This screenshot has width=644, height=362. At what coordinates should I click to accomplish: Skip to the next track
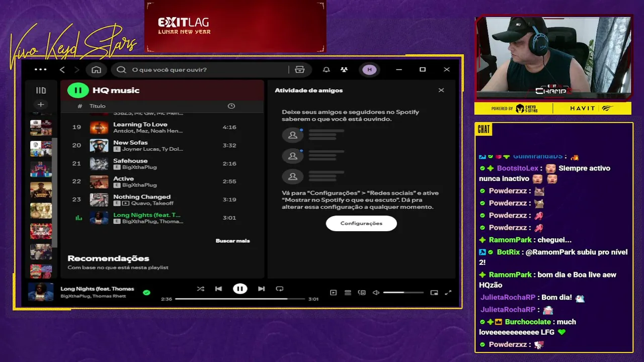[x=261, y=289]
